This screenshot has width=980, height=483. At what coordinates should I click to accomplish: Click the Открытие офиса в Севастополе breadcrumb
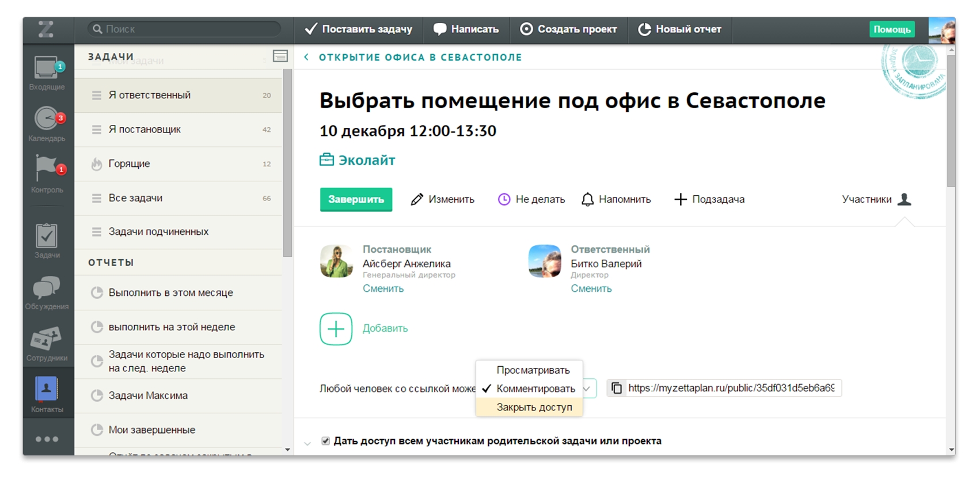[x=420, y=57]
